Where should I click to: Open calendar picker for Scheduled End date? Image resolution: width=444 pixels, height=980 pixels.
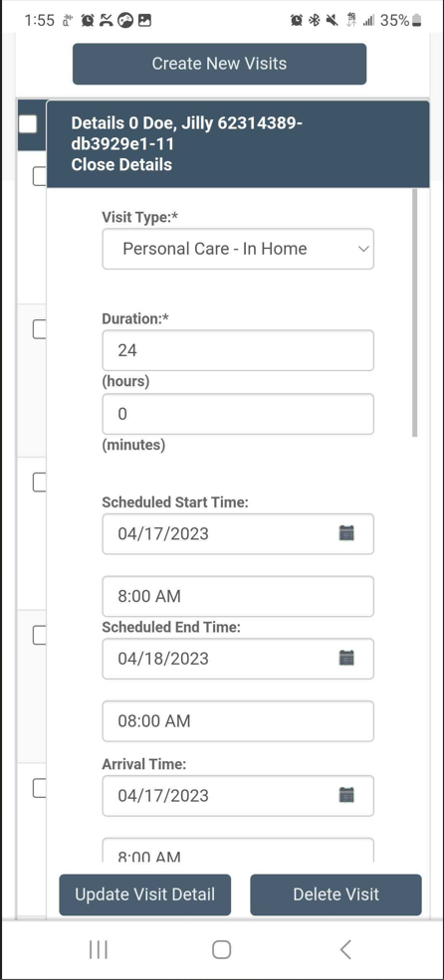tap(346, 658)
